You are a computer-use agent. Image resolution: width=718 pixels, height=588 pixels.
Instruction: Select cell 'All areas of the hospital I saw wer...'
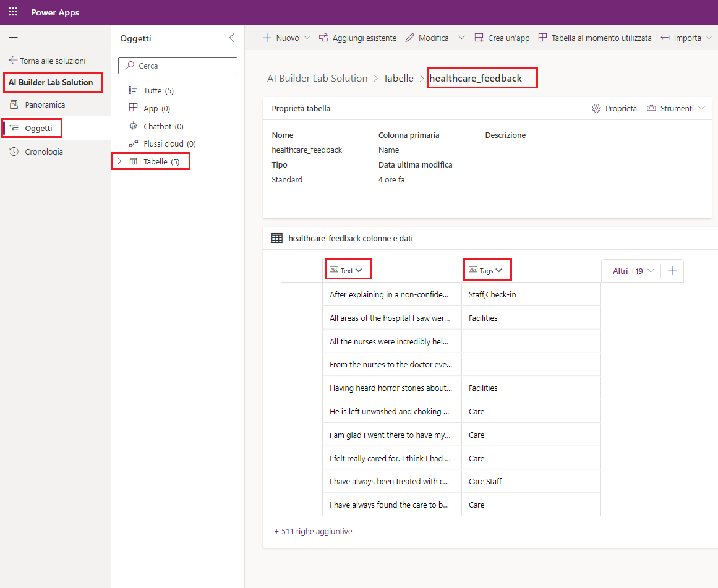tap(392, 318)
